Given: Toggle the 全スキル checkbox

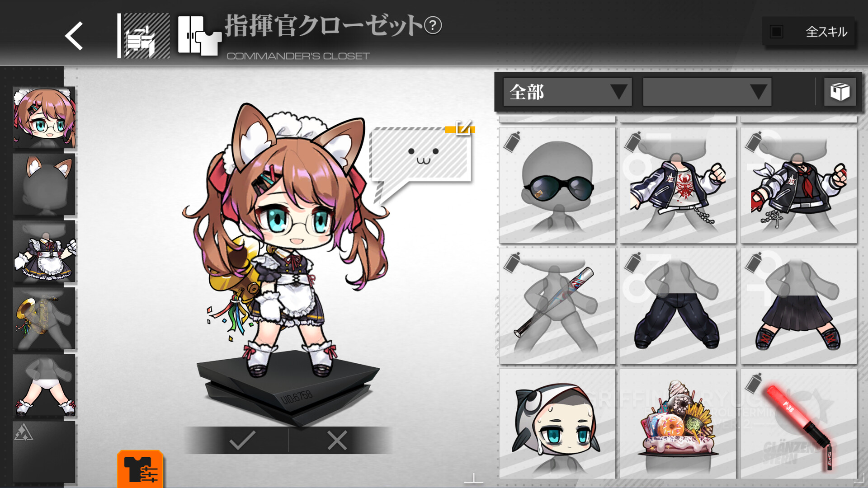Looking at the screenshot, I should point(777,32).
